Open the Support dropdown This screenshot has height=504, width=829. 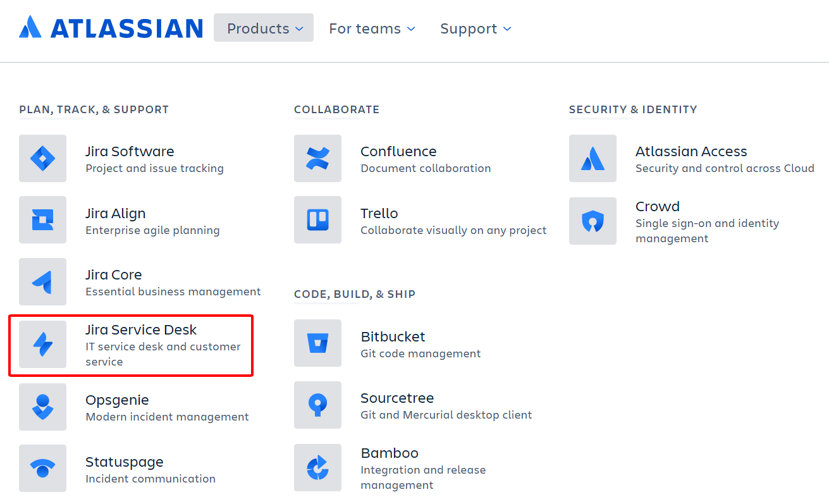pyautogui.click(x=475, y=28)
